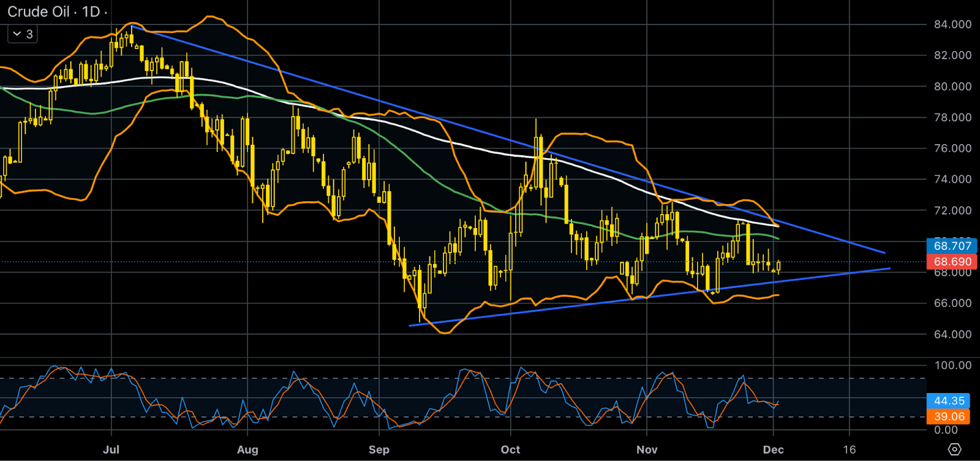Click the Oct label on time axis

click(x=510, y=449)
